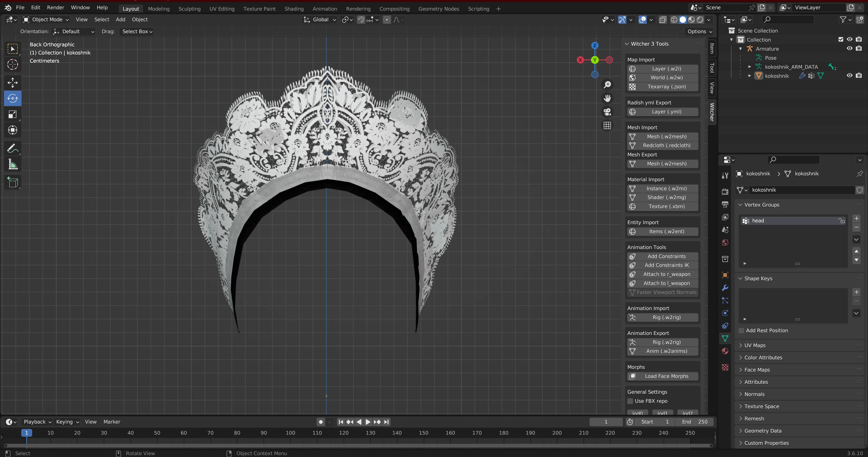Toggle X-Ray display
This screenshot has width=868, height=457.
coord(662,19)
